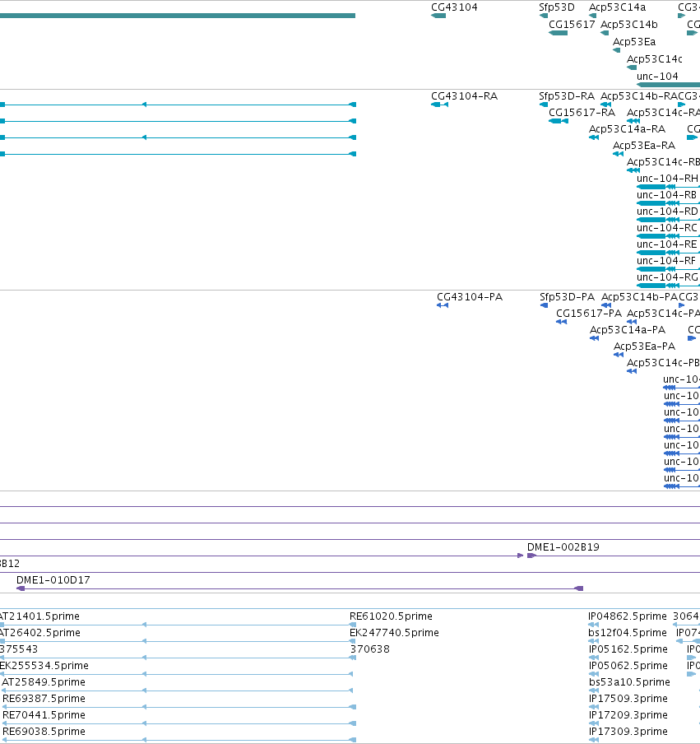700x744 pixels.
Task: Click the unc-104-RB transcript label
Action: pos(666,194)
